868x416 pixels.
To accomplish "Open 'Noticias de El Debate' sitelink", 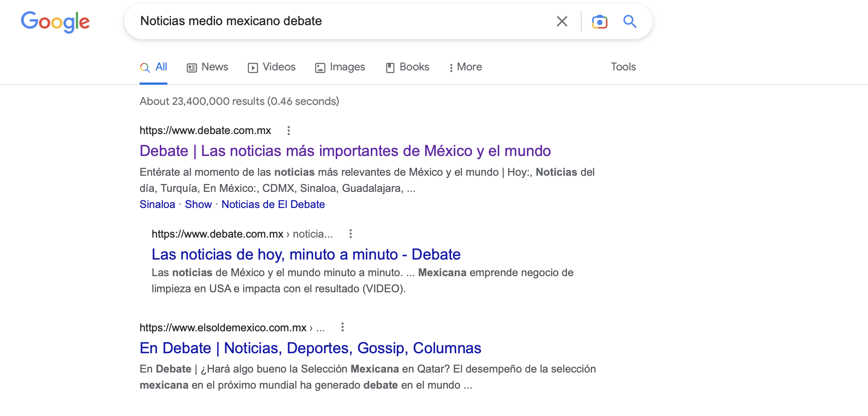I will [x=273, y=204].
